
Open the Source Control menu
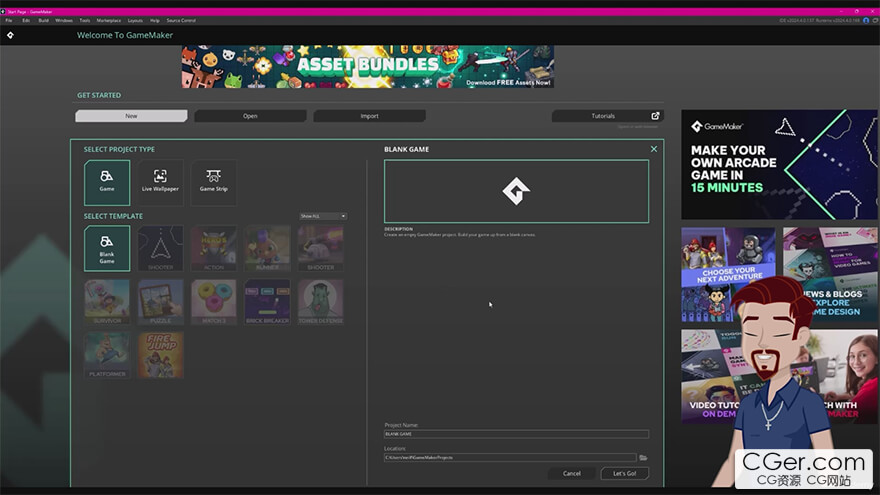tap(181, 20)
